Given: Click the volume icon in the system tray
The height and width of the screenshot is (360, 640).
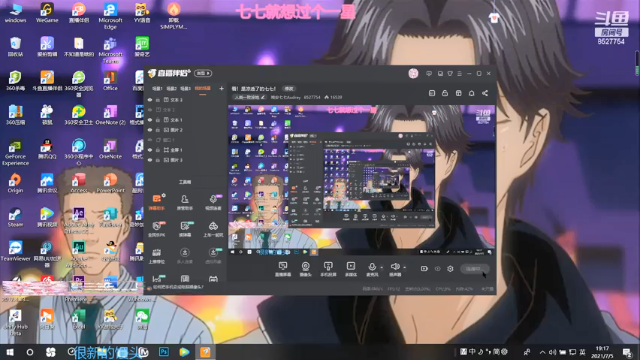Looking at the screenshot, I should tap(552, 352).
